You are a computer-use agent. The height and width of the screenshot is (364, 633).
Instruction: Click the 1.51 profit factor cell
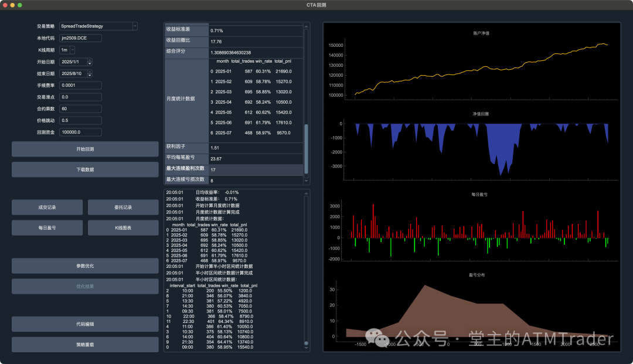256,148
